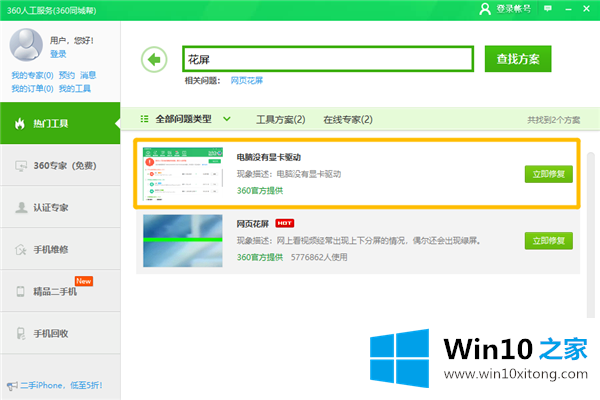The image size is (600, 400).
Task: Click the megaphone icon at sidebar bottom
Action: [12, 386]
